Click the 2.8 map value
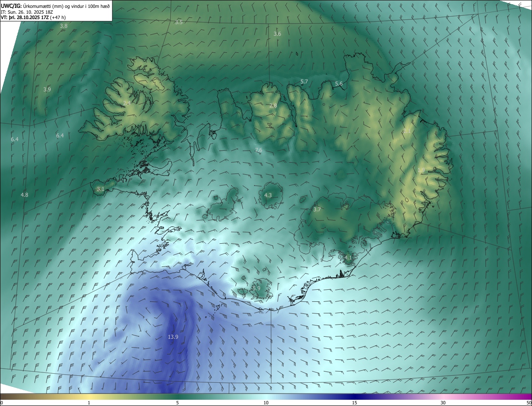The width and height of the screenshot is (532, 406). click(x=273, y=105)
